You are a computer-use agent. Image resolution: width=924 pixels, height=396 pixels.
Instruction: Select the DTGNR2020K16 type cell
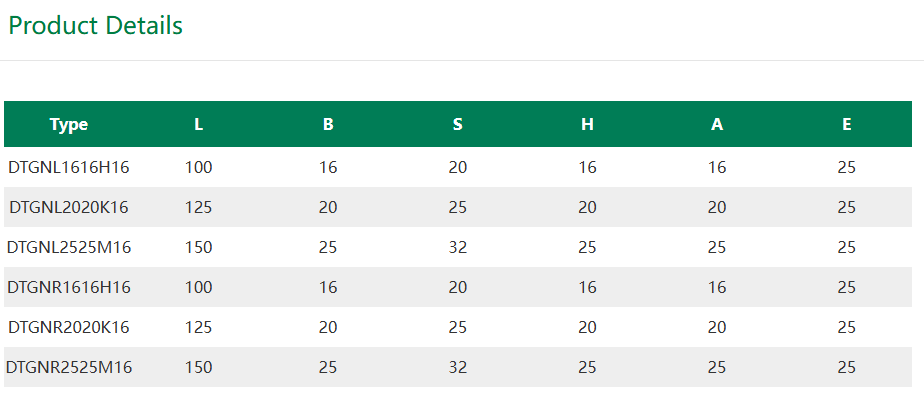click(x=69, y=328)
